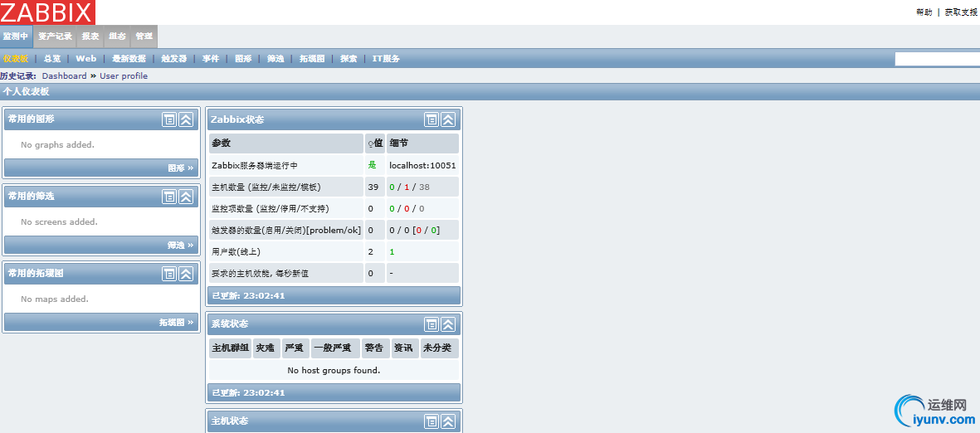Open menu icon of 常用的图形 widget
The height and width of the screenshot is (433, 980).
(x=168, y=119)
